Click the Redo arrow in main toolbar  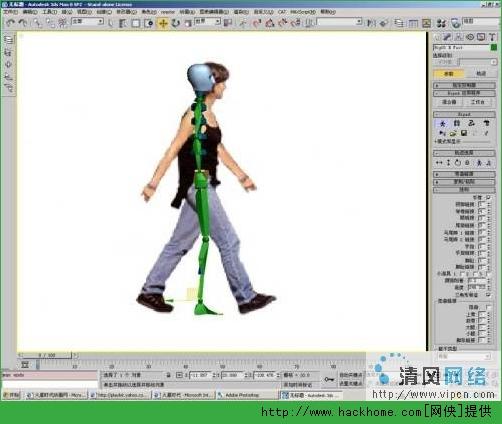[23, 23]
